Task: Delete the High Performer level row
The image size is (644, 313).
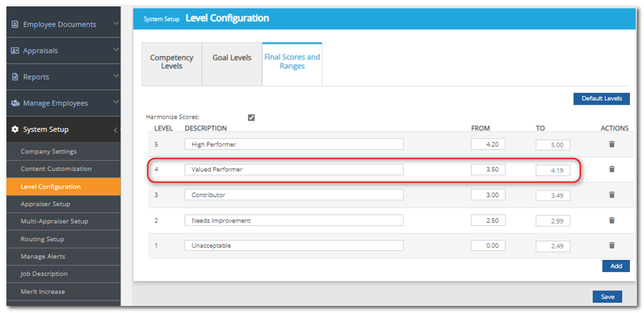Action: [611, 144]
